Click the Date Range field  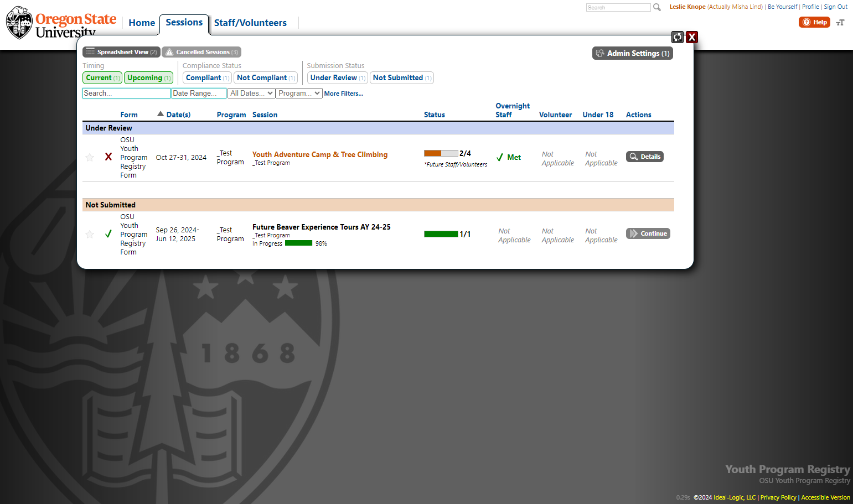pyautogui.click(x=199, y=93)
